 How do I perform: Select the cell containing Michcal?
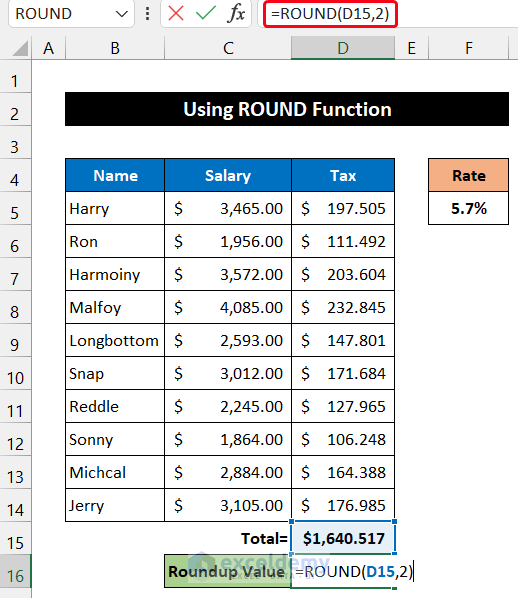pos(115,472)
